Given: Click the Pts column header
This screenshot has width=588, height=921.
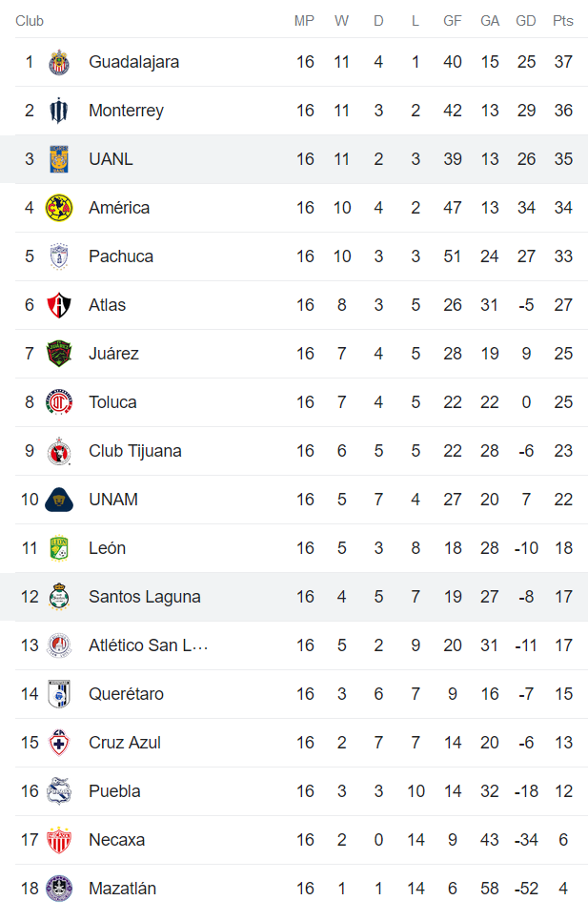Looking at the screenshot, I should pyautogui.click(x=563, y=21).
